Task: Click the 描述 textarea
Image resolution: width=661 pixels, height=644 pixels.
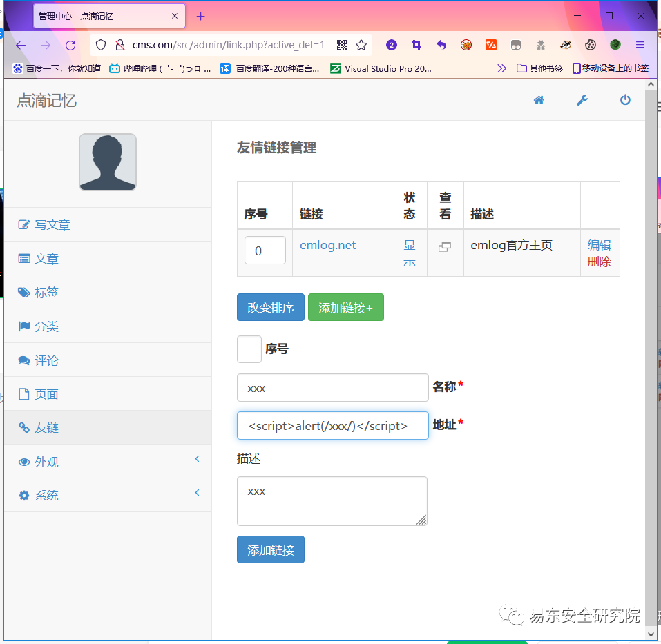Action: pyautogui.click(x=332, y=501)
